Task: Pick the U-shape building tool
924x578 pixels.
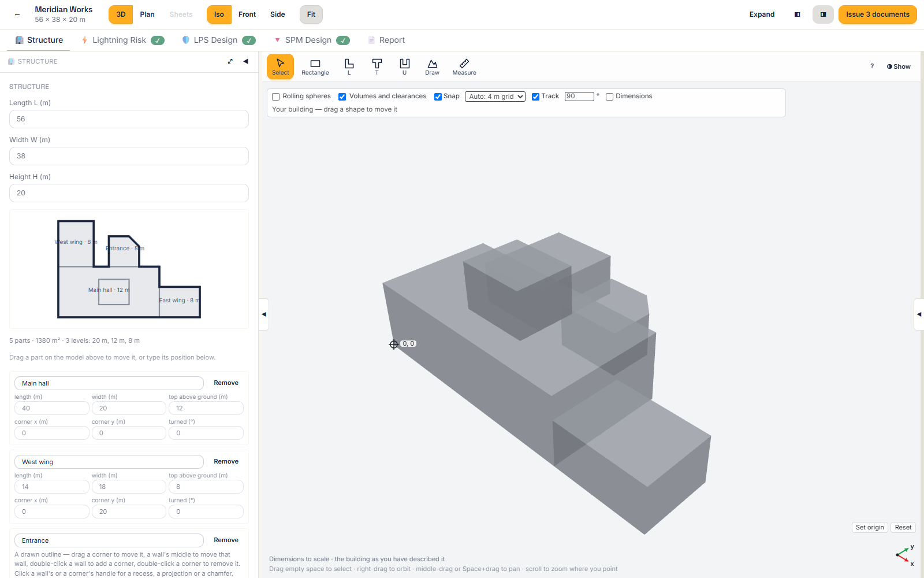Action: pyautogui.click(x=404, y=66)
